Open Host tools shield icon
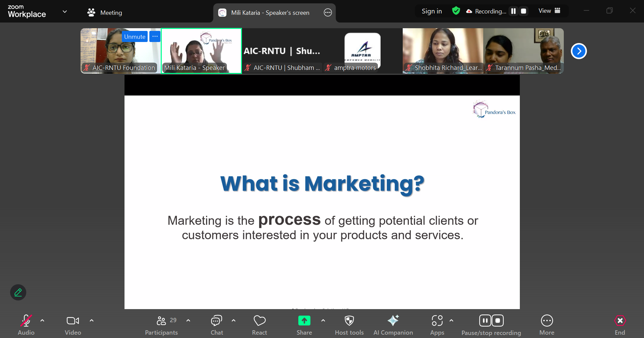Screen dimensions: 644x338 click(x=349, y=321)
